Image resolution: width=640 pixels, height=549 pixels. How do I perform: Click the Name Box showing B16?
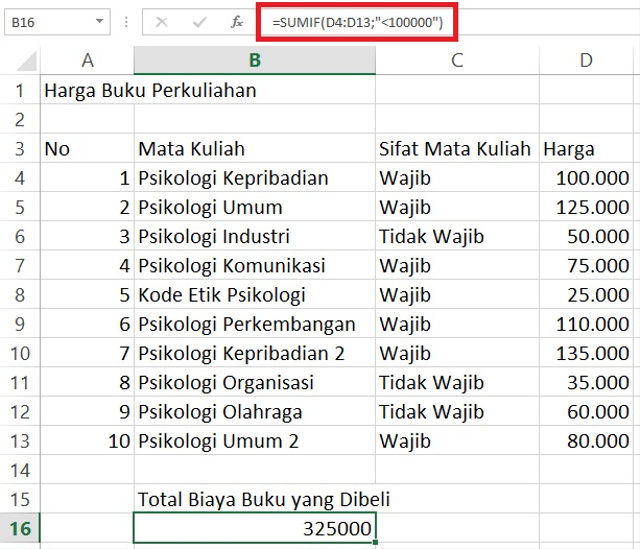point(57,22)
